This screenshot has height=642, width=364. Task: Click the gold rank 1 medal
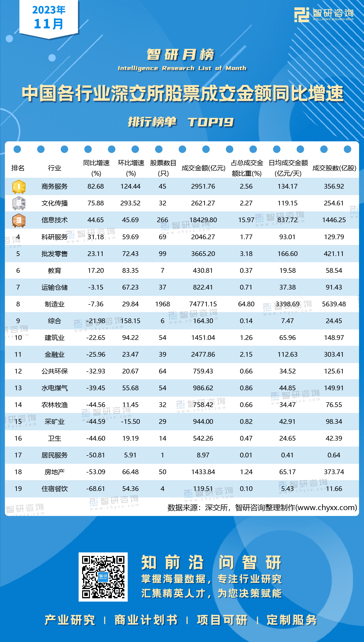(19, 187)
